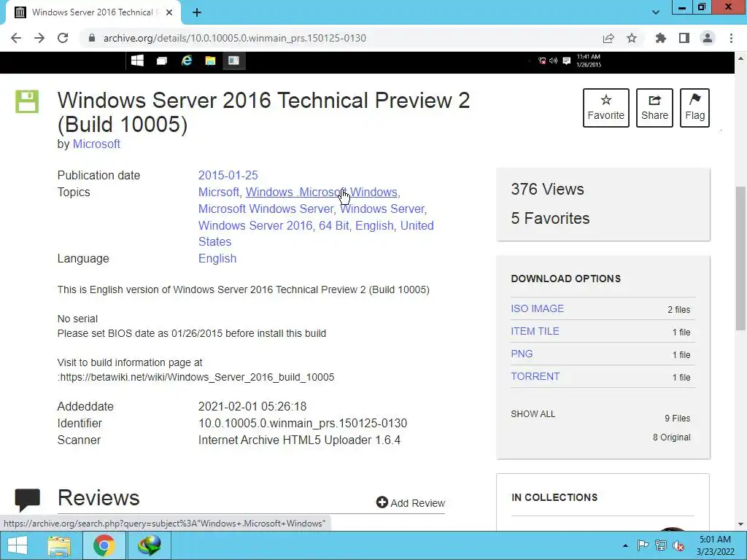The width and height of the screenshot is (747, 560).
Task: Open the Microsoft Windows Server topic
Action: coord(266,209)
